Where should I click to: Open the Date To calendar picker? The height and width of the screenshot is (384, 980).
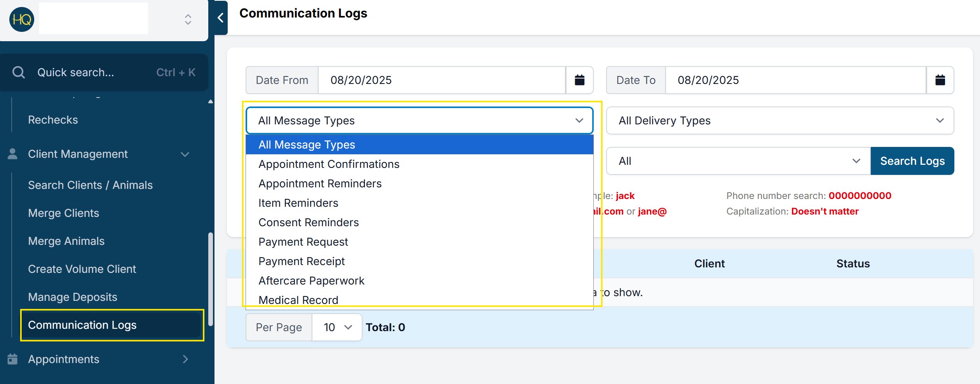pos(940,80)
